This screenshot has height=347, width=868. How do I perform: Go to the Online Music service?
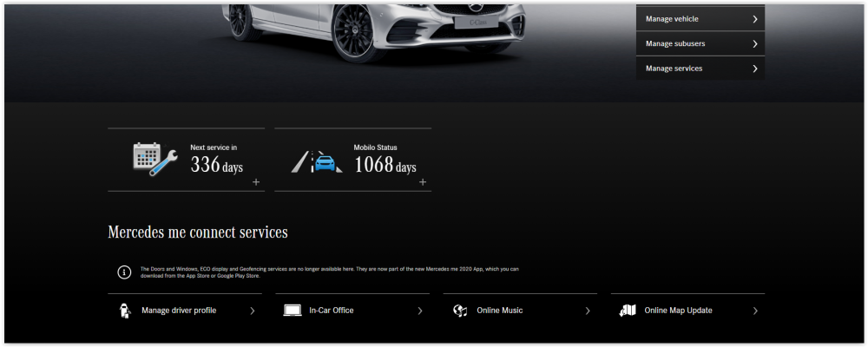(x=500, y=311)
